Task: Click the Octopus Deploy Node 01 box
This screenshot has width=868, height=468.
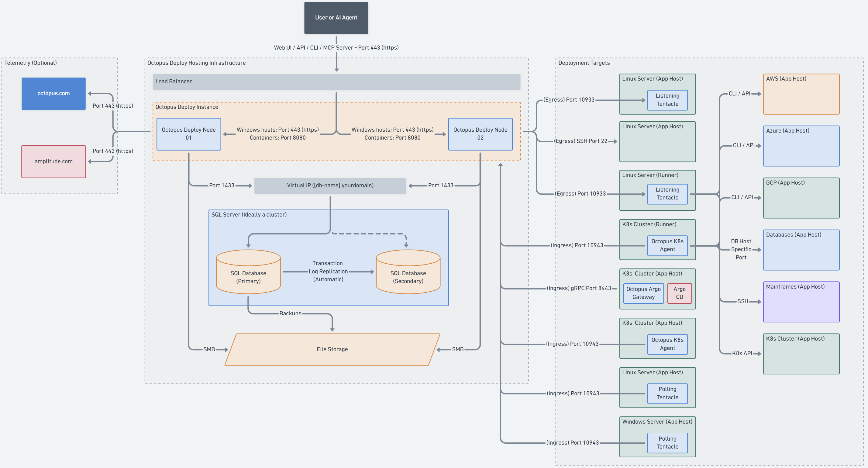Action: tap(189, 134)
